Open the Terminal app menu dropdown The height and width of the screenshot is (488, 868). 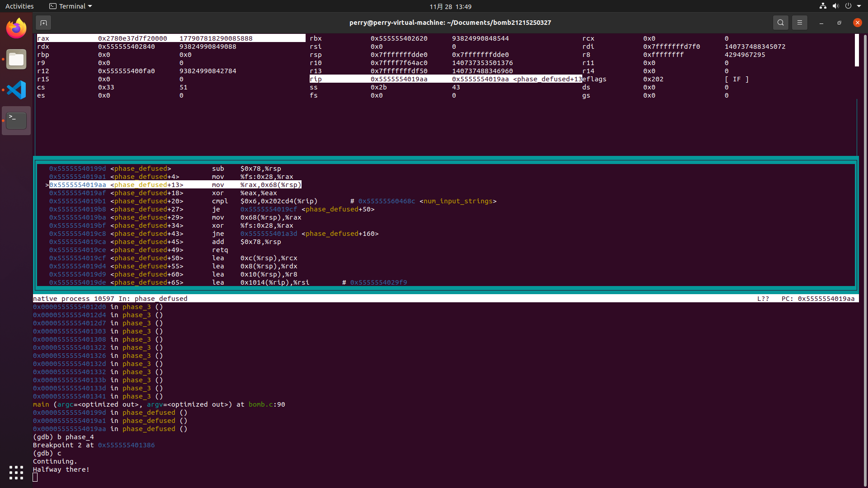pos(71,6)
